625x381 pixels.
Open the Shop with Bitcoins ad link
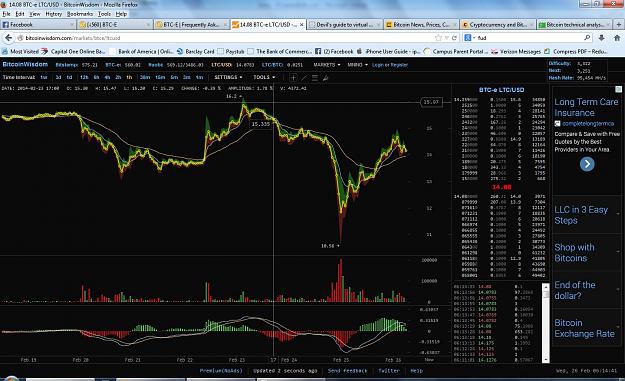(x=574, y=253)
